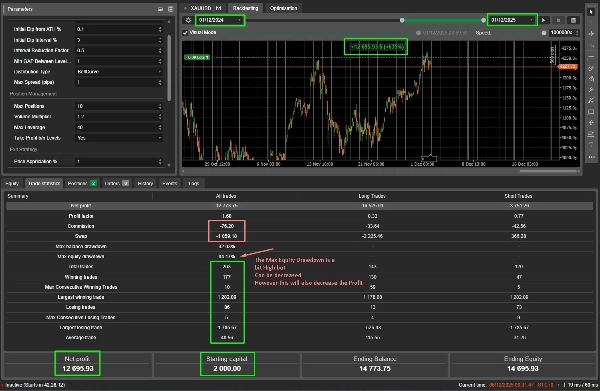Open the Positions tab
600x391 pixels.
[82, 183]
